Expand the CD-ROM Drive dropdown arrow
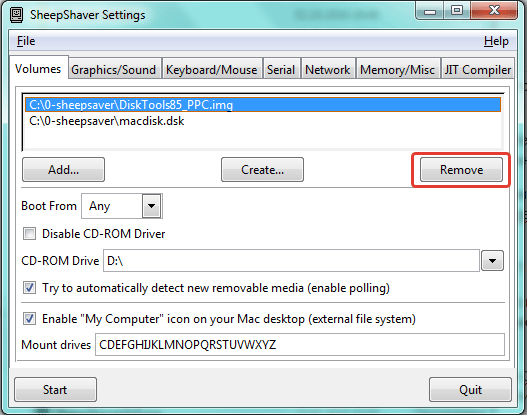Screen dimensions: 527x415 (x=492, y=260)
